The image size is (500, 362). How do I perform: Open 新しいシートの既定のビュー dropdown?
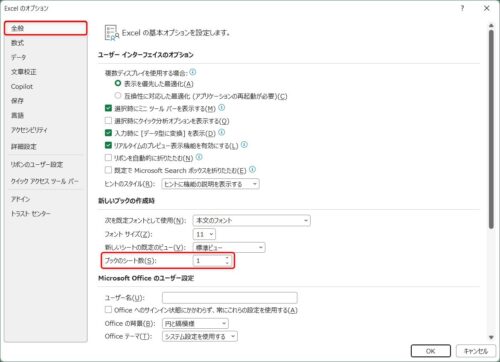(229, 247)
